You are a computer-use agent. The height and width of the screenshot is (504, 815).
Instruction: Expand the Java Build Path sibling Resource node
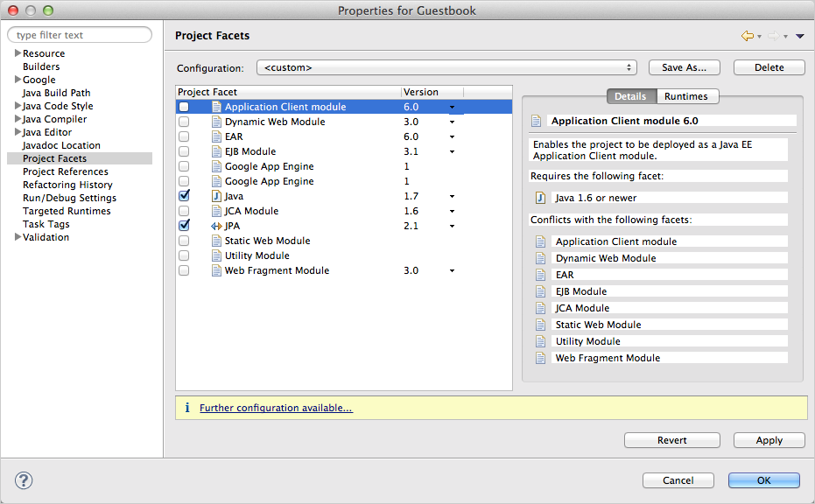[18, 53]
